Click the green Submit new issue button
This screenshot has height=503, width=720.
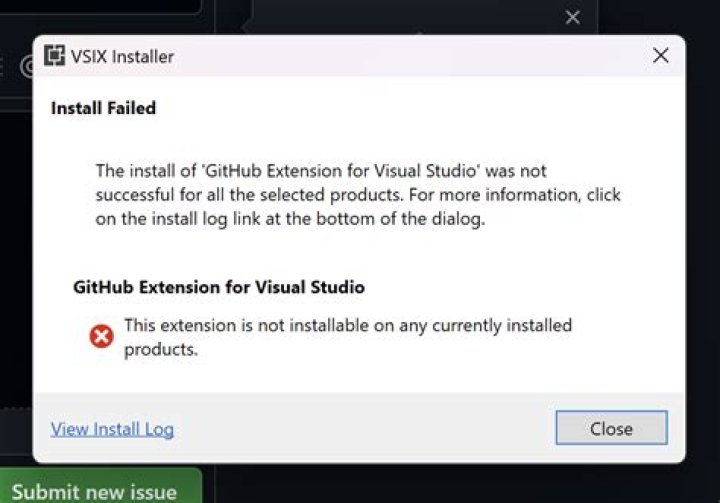click(x=95, y=491)
